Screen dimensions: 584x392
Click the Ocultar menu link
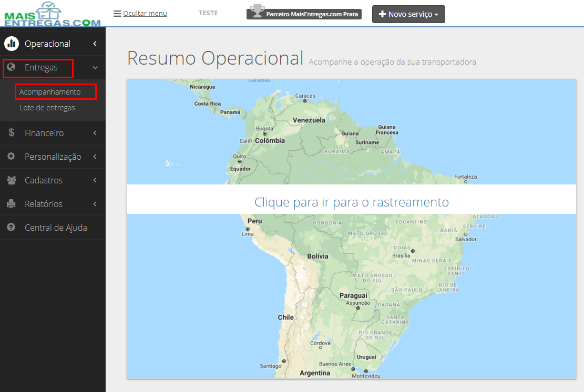point(145,14)
